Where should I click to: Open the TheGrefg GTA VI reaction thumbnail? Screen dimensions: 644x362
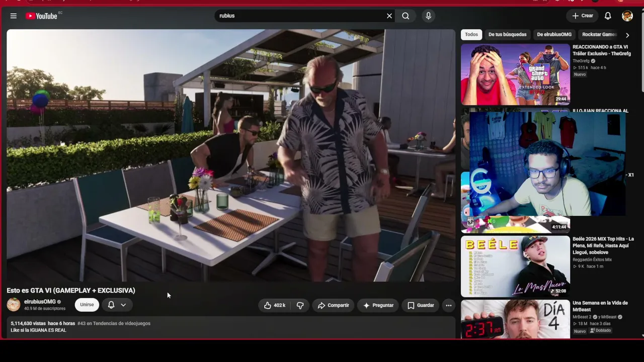click(x=515, y=74)
